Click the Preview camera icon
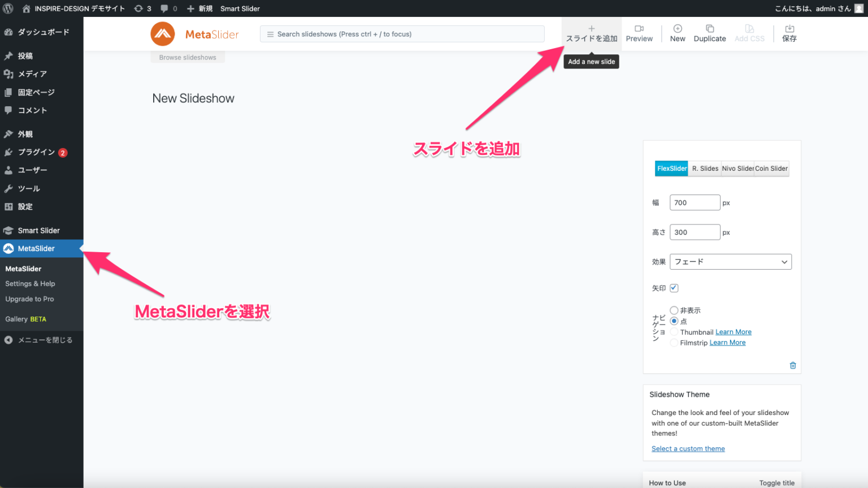868x488 pixels. pos(639,29)
